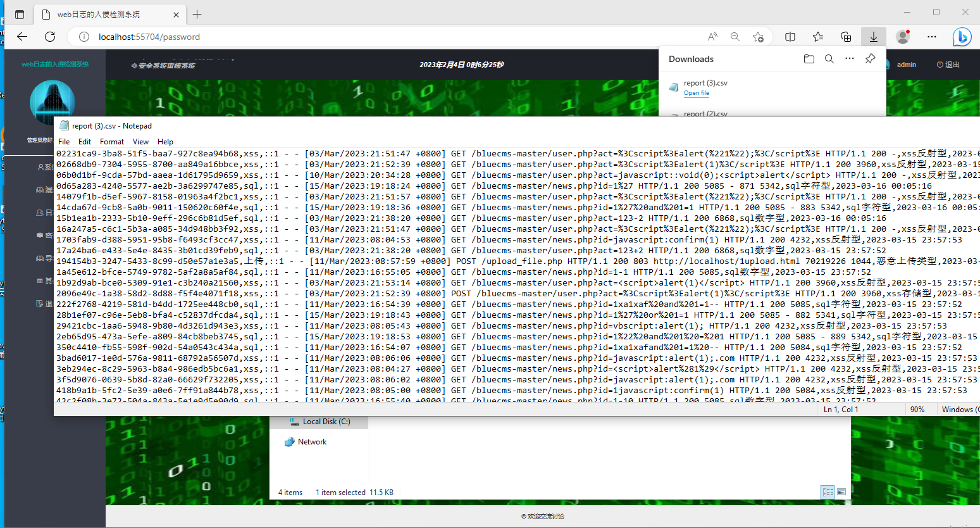The height and width of the screenshot is (528, 980).
Task: Switch Explorer to large icons view
Action: 841,492
